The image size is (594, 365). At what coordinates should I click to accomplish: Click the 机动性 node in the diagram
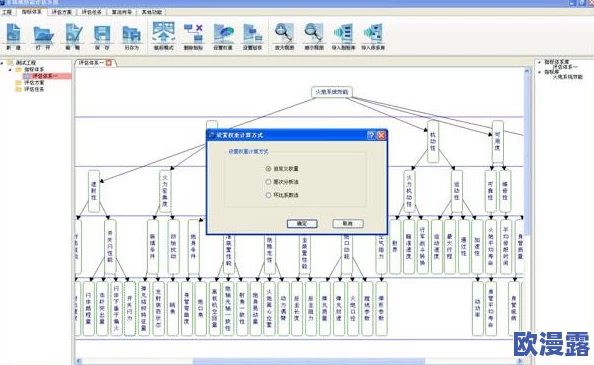(x=433, y=141)
